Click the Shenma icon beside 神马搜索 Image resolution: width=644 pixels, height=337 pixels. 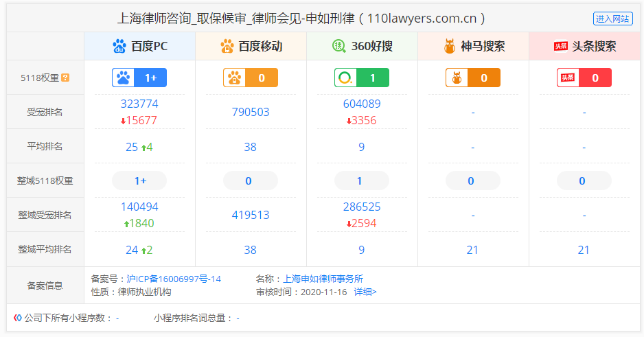(x=450, y=46)
